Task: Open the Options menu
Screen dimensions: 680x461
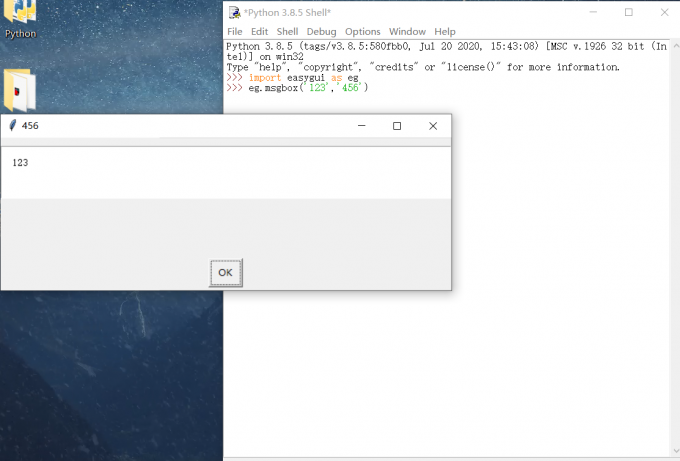Action: pos(363,32)
